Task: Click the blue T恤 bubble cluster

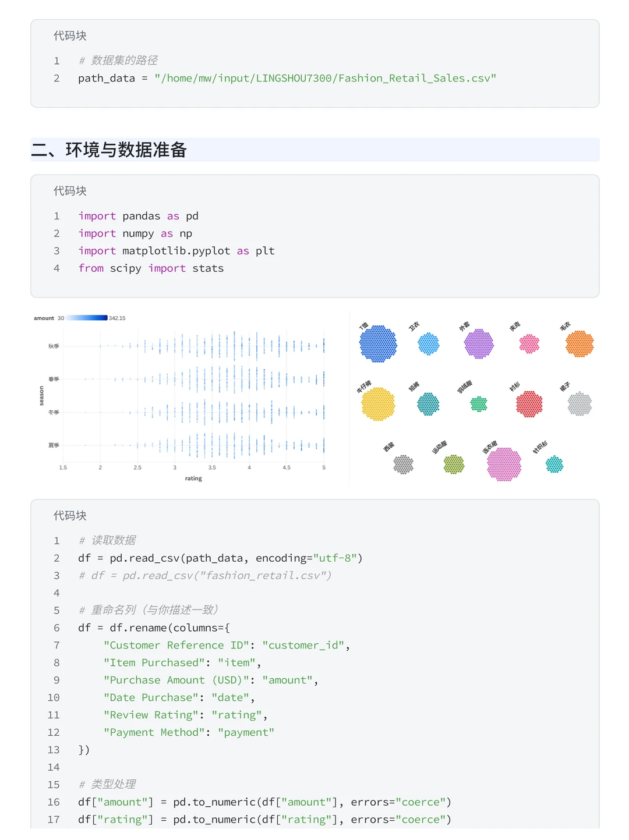Action: (x=378, y=343)
